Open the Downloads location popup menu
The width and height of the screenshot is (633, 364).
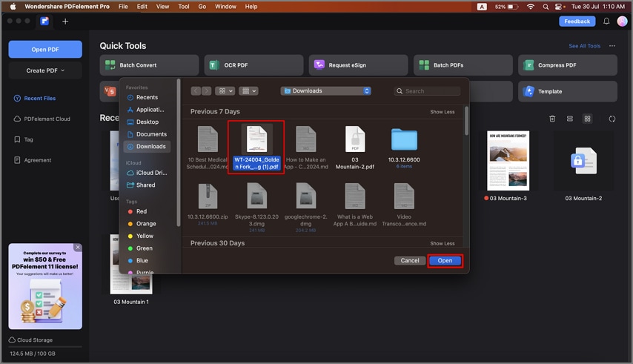(x=326, y=90)
